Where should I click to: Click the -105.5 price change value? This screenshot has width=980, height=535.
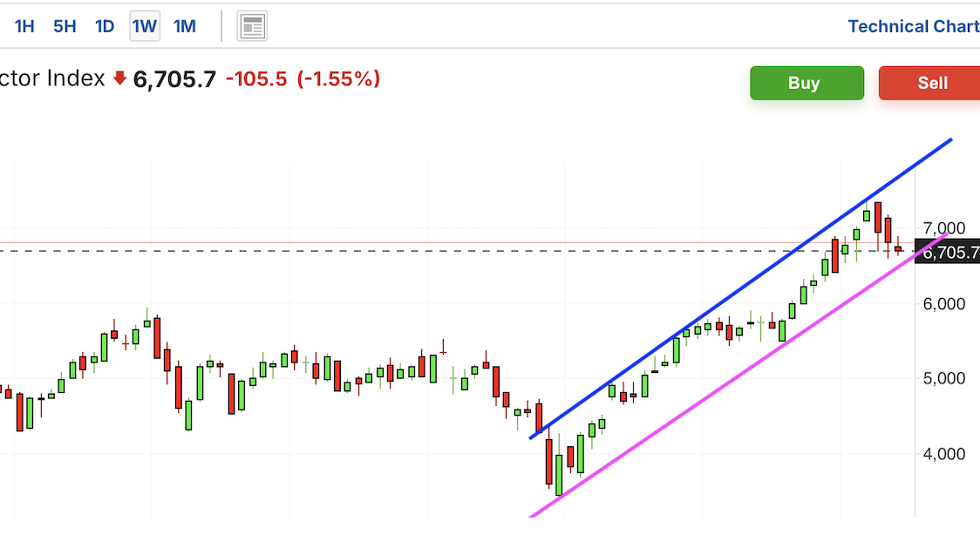[x=256, y=79]
